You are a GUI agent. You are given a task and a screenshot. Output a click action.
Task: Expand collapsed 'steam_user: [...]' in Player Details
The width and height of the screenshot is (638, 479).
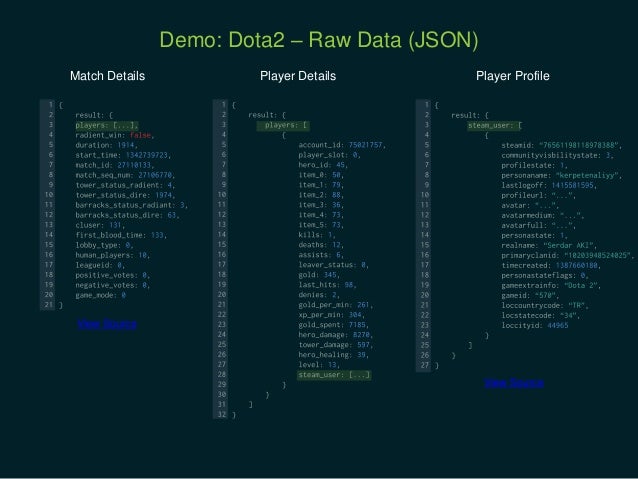334,375
